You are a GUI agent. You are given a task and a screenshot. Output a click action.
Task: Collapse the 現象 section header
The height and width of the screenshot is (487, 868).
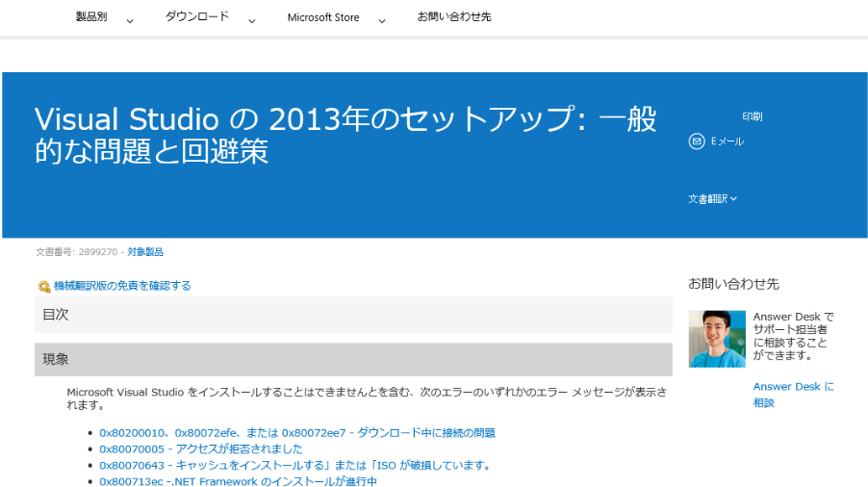click(353, 359)
